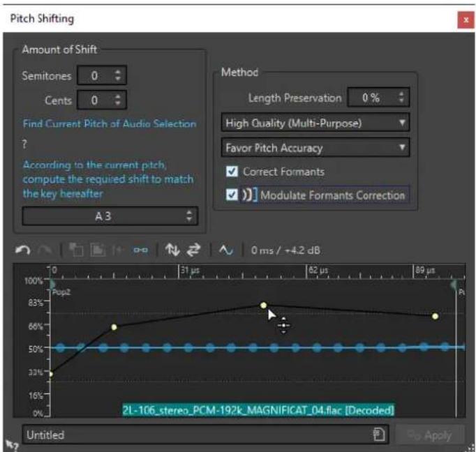Select the peak envelope point near 83%
Screen dimensions: 476x452
pos(264,306)
